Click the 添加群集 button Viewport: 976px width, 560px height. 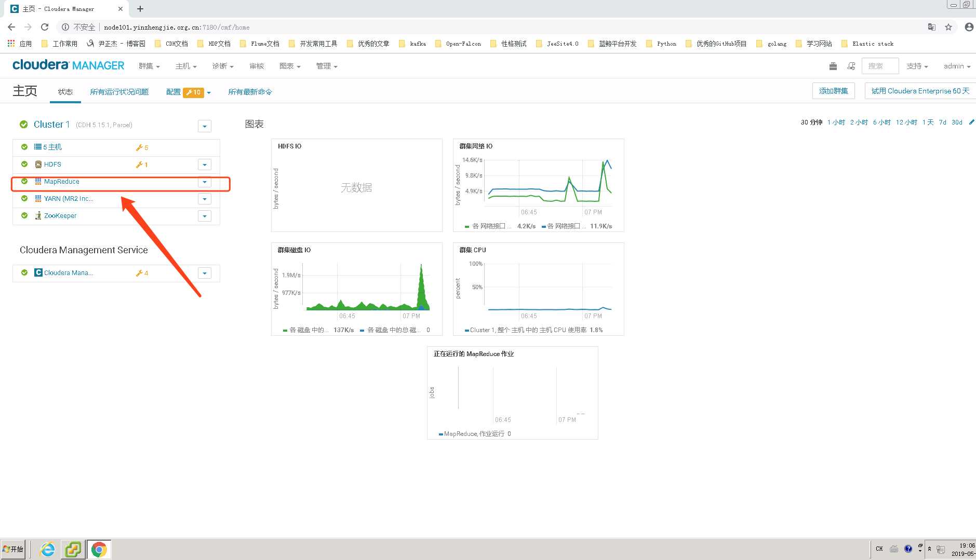pos(834,91)
